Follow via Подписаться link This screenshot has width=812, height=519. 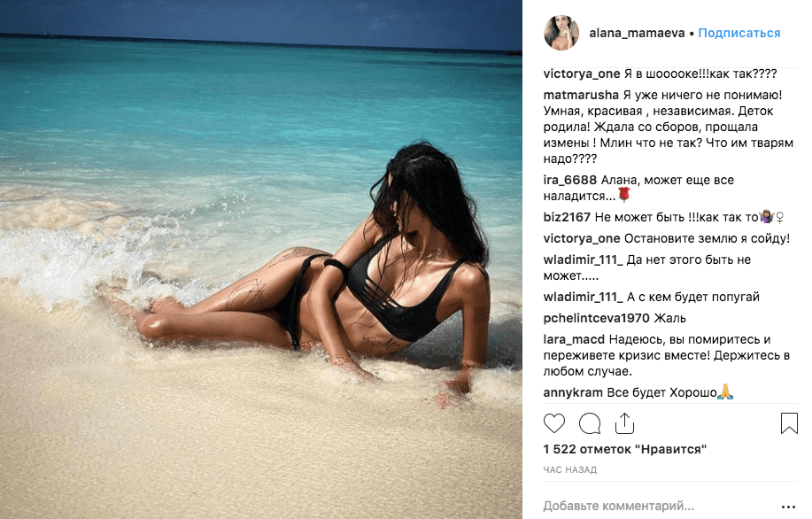(739, 33)
